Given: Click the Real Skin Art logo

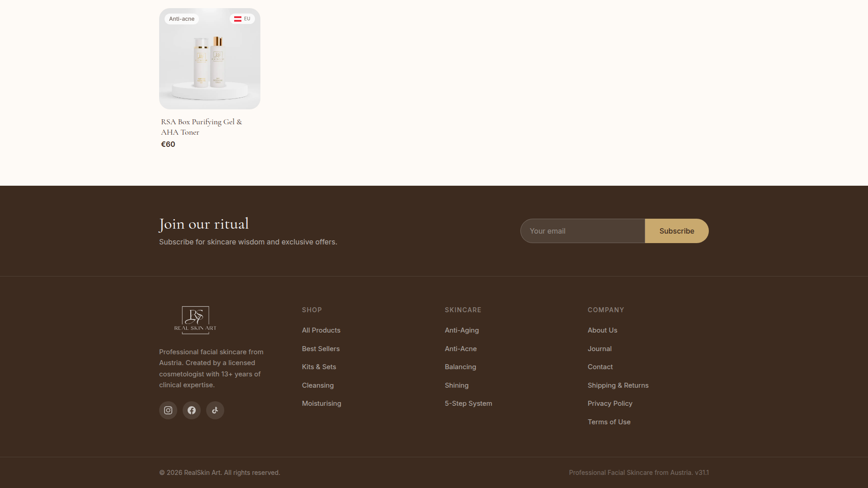Looking at the screenshot, I should [195, 320].
